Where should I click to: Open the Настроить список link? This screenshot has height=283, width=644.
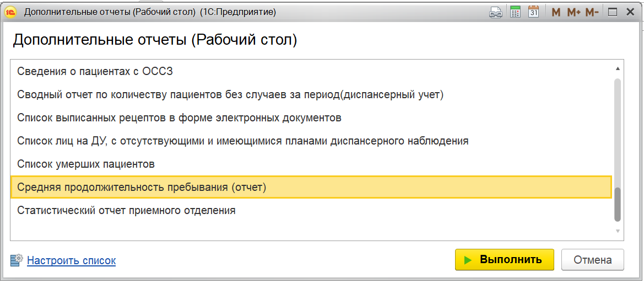[x=71, y=260]
